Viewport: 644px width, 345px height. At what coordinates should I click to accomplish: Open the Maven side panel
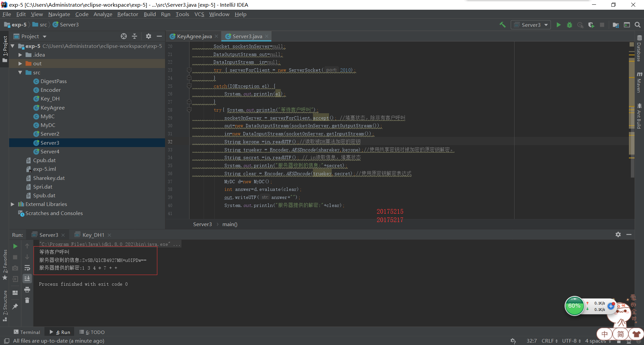pyautogui.click(x=639, y=82)
